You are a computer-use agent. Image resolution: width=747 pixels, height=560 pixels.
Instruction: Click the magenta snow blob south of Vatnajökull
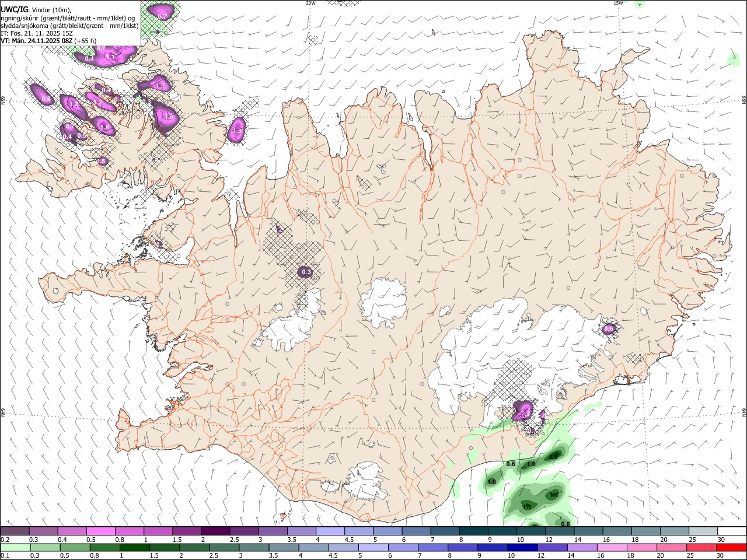(523, 411)
